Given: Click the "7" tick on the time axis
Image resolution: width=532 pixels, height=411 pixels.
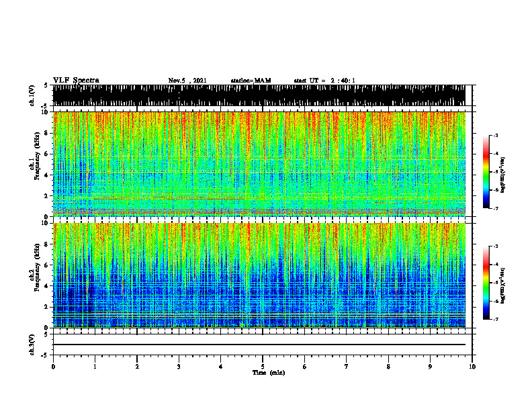Looking at the screenshot, I should [347, 367].
